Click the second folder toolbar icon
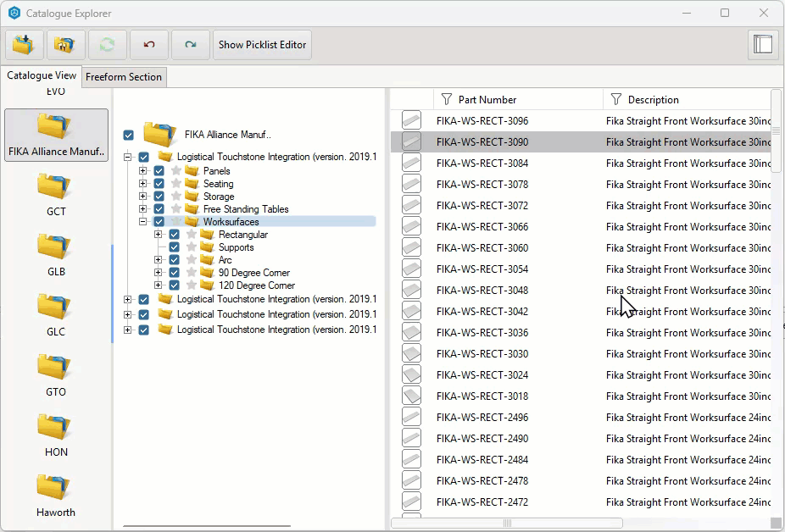 coord(65,45)
